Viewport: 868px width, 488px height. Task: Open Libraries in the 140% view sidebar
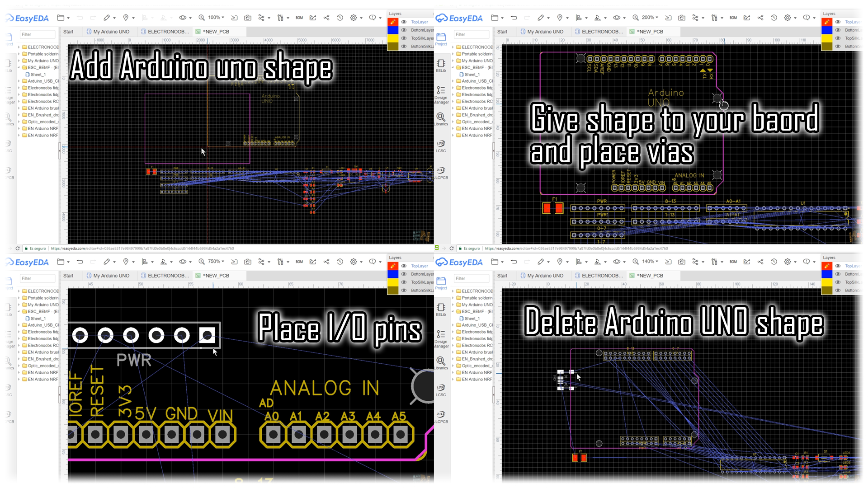tap(441, 363)
